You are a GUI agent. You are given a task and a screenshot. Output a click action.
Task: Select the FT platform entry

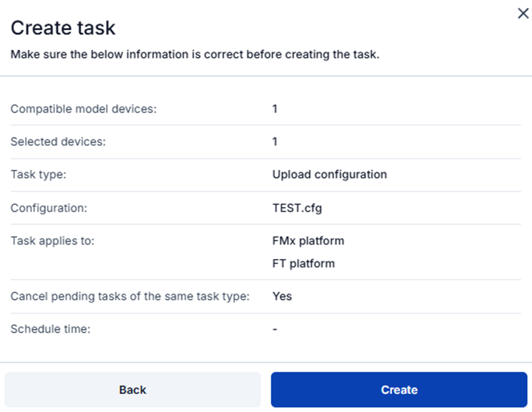click(x=303, y=264)
